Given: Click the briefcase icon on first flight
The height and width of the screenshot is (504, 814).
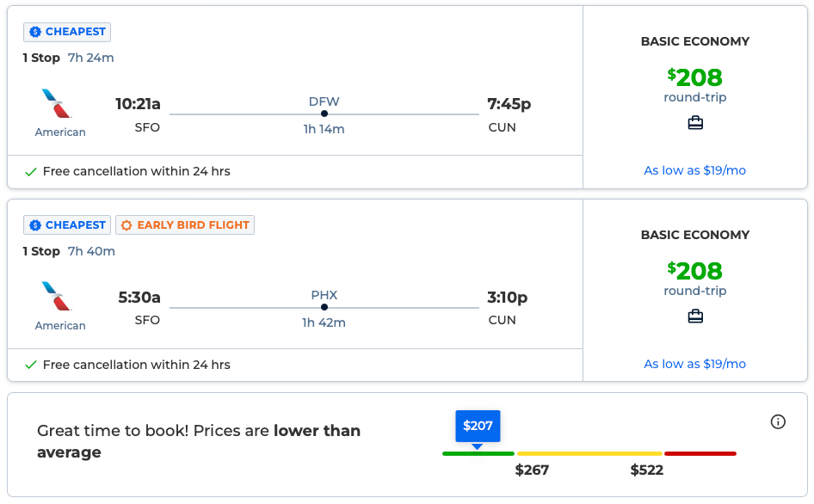Looking at the screenshot, I should click(x=695, y=123).
